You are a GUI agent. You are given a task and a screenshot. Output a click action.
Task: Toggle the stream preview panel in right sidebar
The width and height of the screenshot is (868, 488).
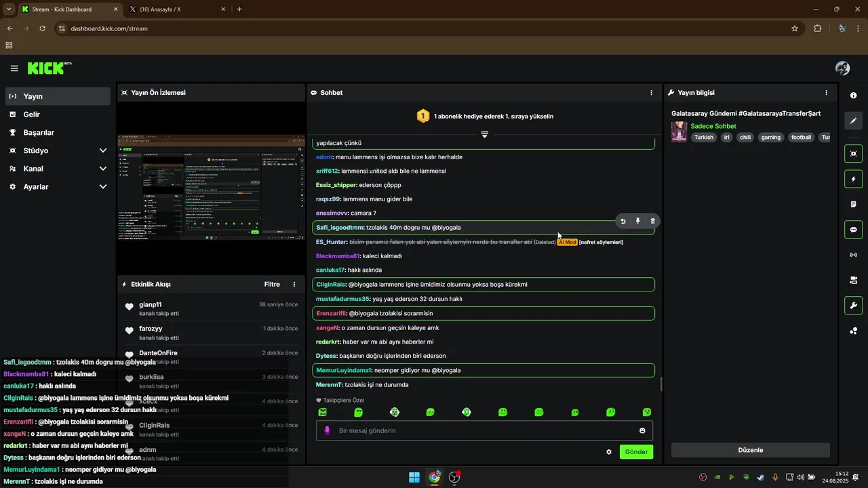pyautogui.click(x=853, y=154)
